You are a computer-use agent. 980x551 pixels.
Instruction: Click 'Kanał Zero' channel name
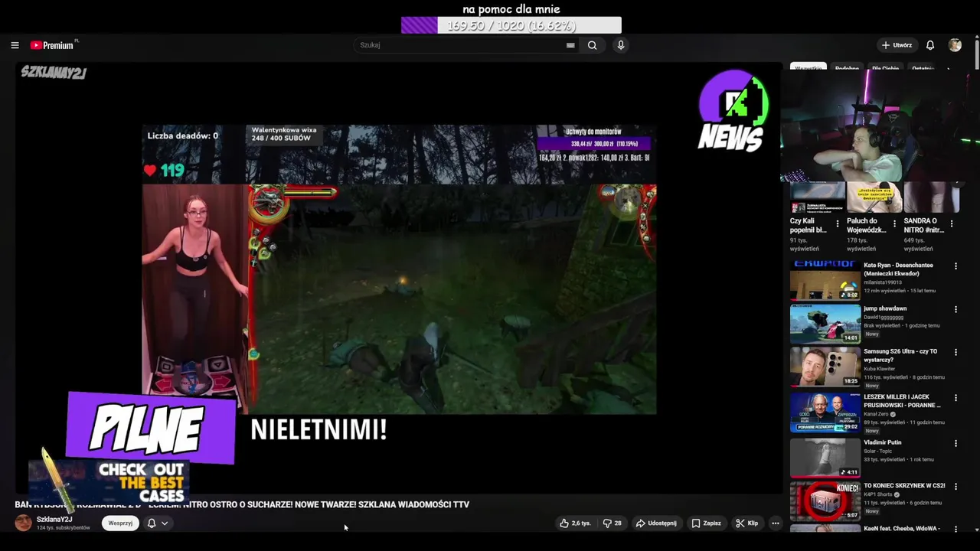(878, 414)
